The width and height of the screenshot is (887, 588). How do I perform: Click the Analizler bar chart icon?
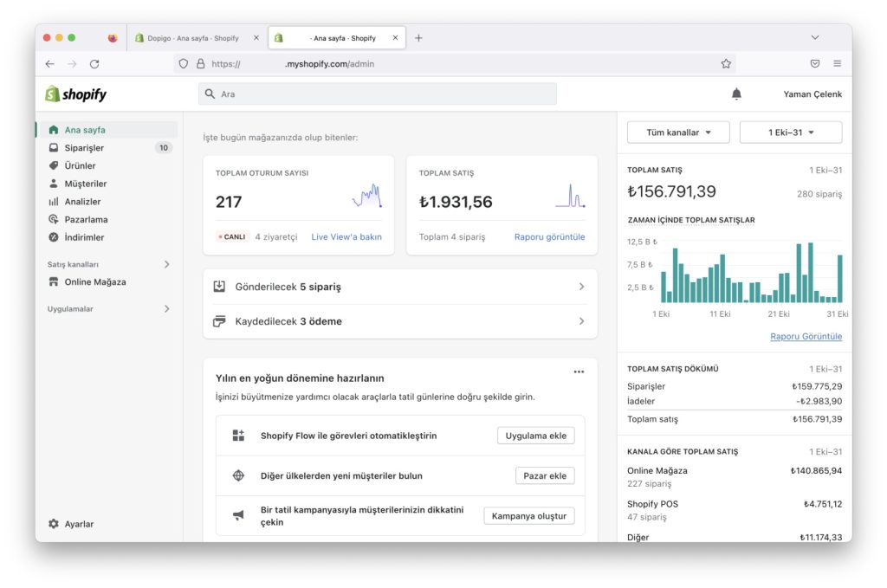[x=53, y=201]
